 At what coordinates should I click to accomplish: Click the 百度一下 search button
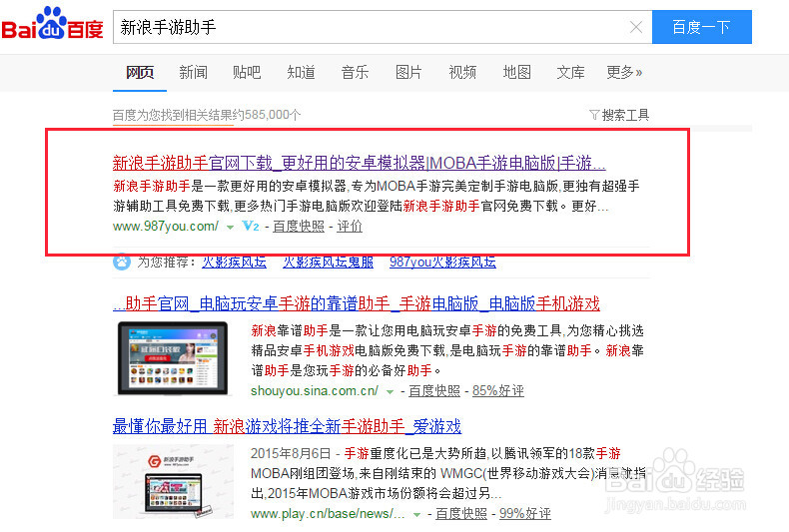point(701,27)
